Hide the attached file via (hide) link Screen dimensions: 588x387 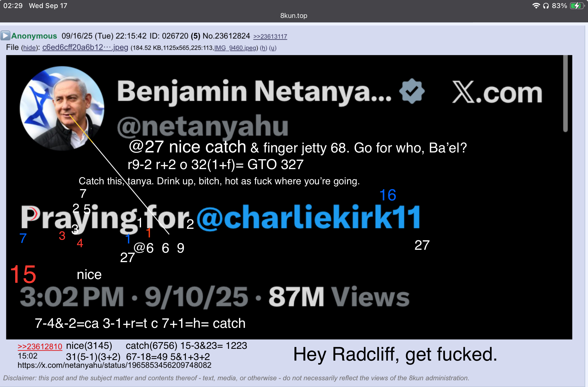(x=30, y=48)
